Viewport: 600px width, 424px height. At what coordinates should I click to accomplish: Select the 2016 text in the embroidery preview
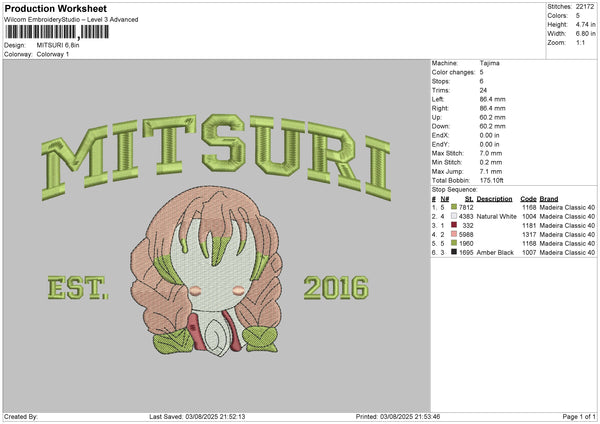pos(336,290)
